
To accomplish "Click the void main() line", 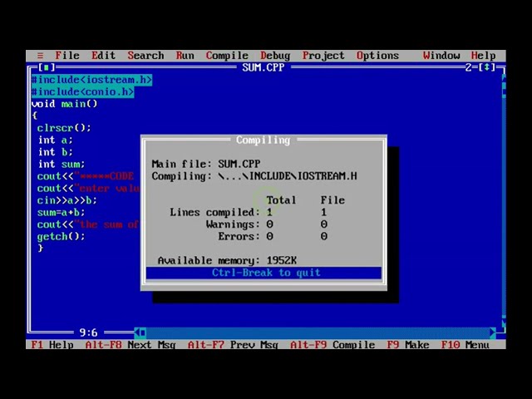I will pyautogui.click(x=64, y=104).
